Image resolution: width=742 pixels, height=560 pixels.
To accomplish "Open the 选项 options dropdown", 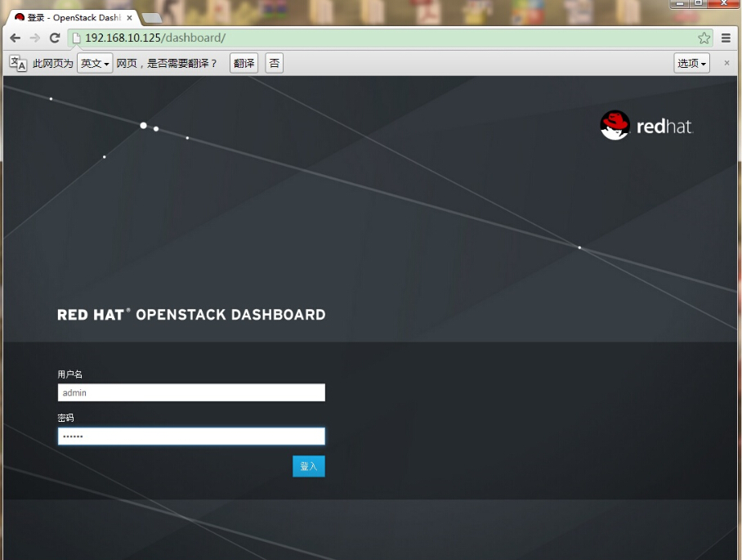I will [691, 63].
